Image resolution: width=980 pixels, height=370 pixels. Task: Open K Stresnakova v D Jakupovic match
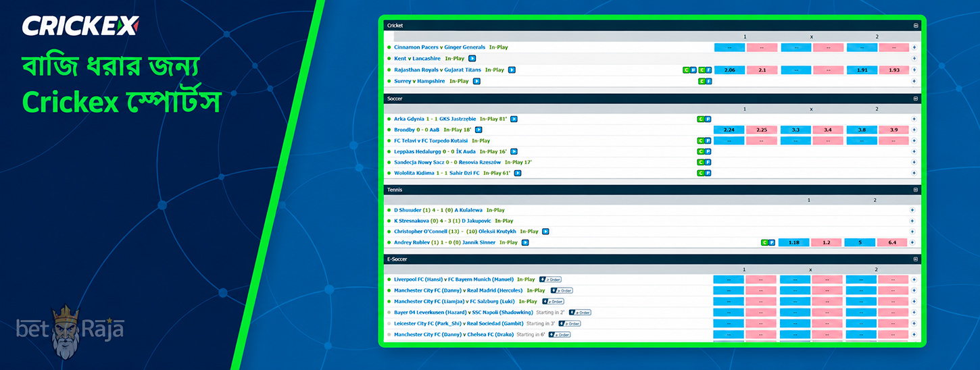click(x=443, y=221)
